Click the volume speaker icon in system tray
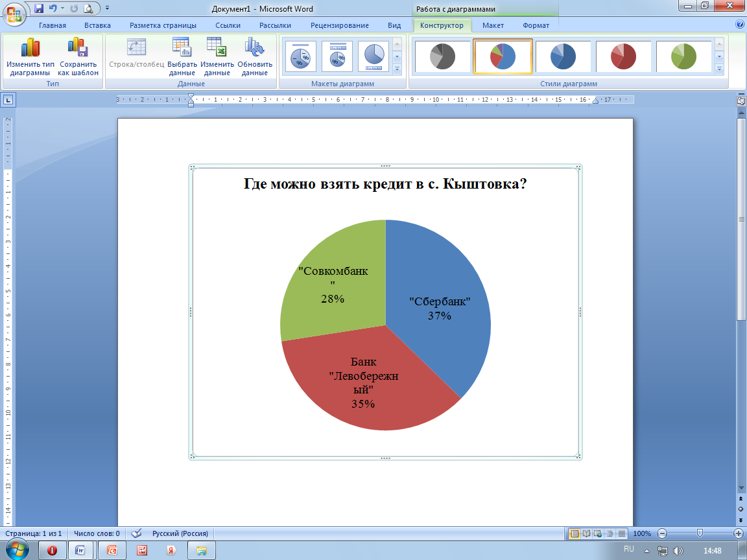This screenshot has height=560, width=747. pos(678,551)
